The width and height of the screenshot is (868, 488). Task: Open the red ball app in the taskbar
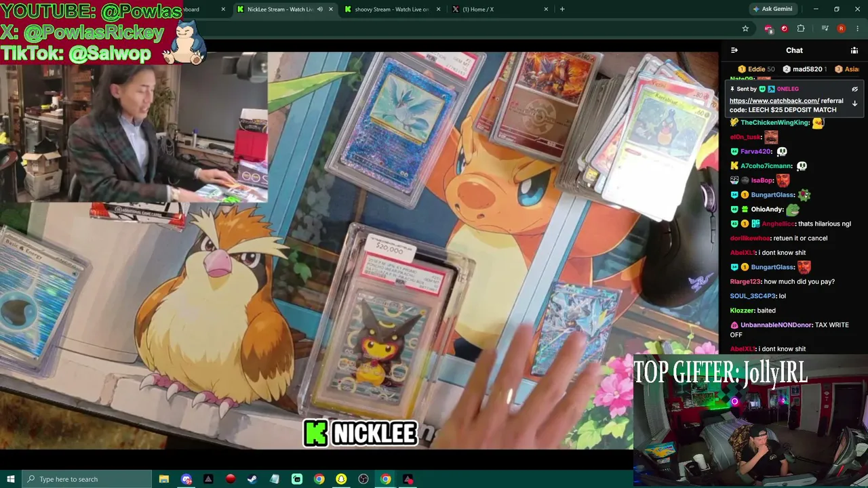coord(231,479)
